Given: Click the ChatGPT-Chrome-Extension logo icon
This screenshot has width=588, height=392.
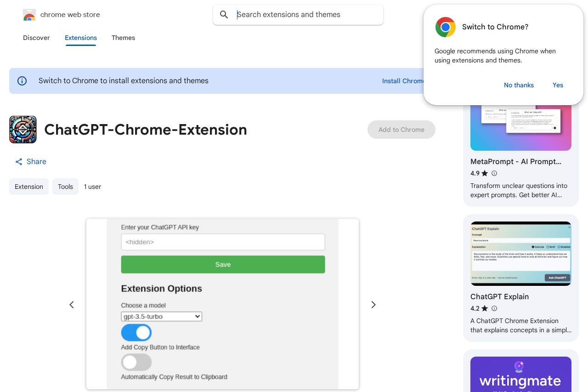Looking at the screenshot, I should tap(23, 130).
